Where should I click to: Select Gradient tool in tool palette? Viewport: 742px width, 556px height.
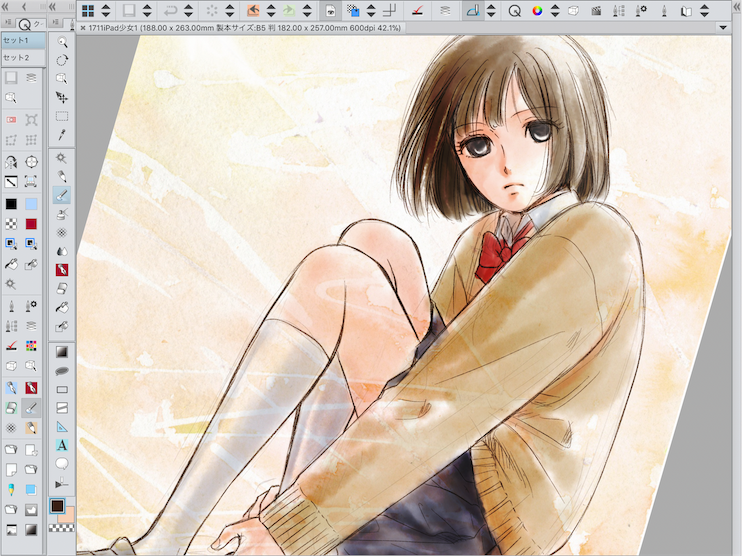point(62,352)
